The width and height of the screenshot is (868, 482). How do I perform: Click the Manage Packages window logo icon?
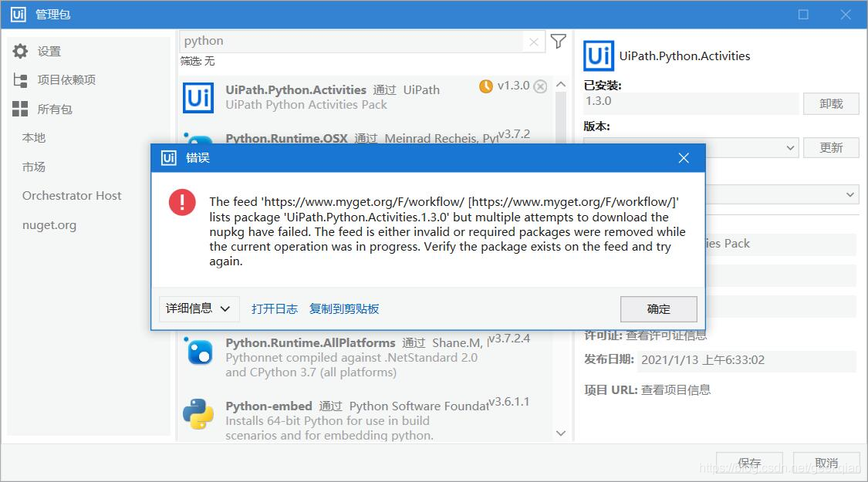(x=18, y=14)
